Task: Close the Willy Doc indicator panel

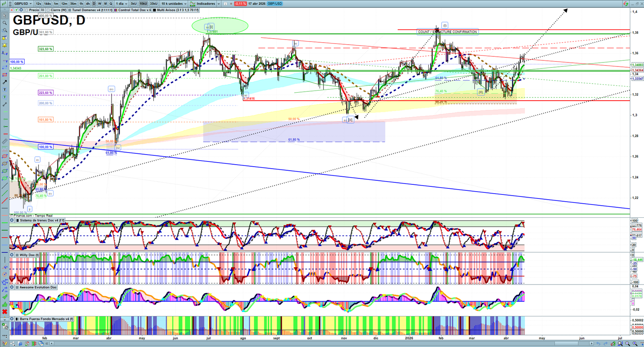Action: click(x=12, y=255)
